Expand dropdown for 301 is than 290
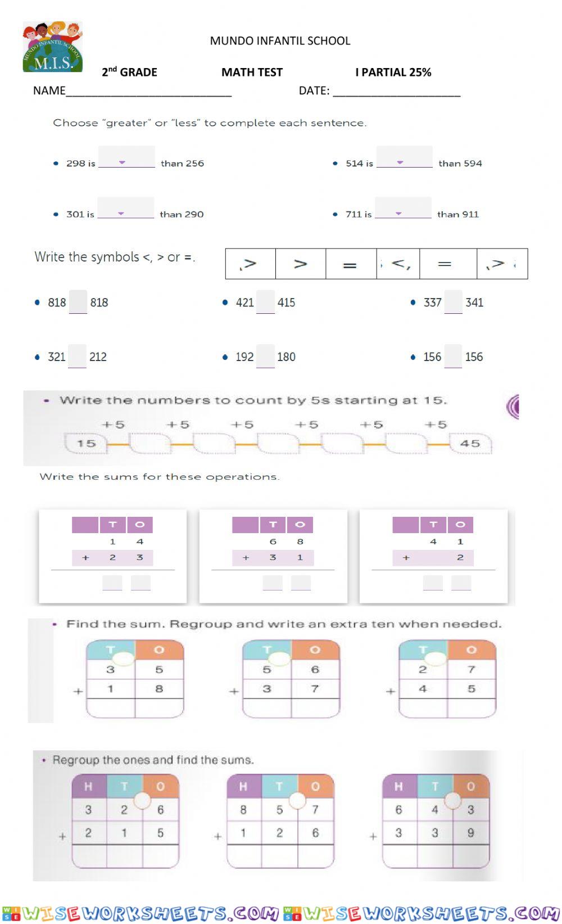Image resolution: width=562 pixels, height=924 pixels. 125,208
